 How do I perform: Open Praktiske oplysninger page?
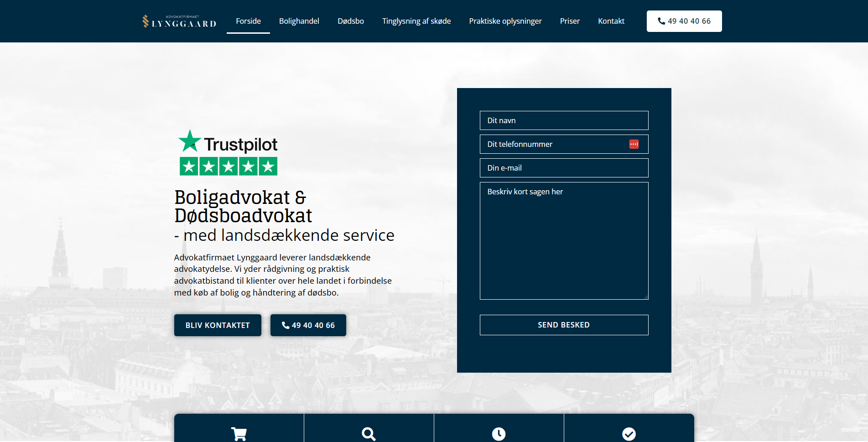pyautogui.click(x=505, y=21)
